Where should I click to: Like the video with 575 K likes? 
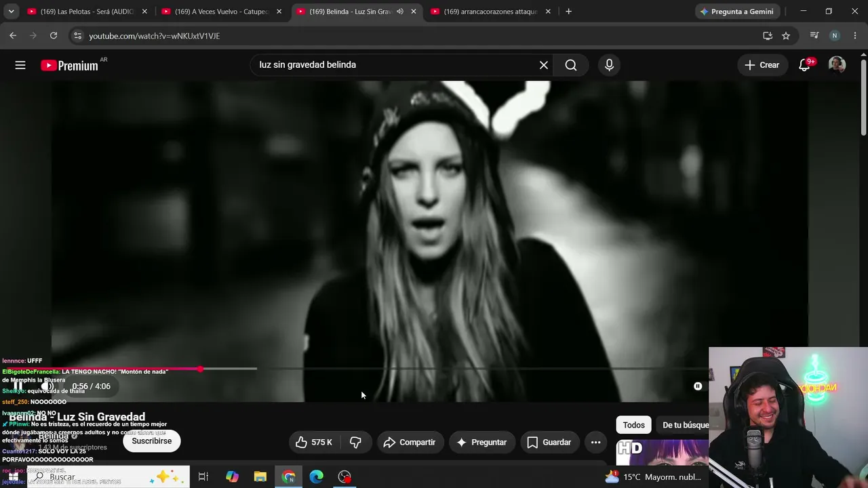tap(314, 443)
